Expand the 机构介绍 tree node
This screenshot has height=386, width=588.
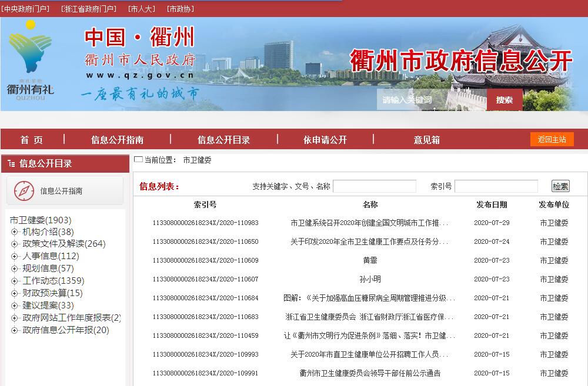coord(15,231)
